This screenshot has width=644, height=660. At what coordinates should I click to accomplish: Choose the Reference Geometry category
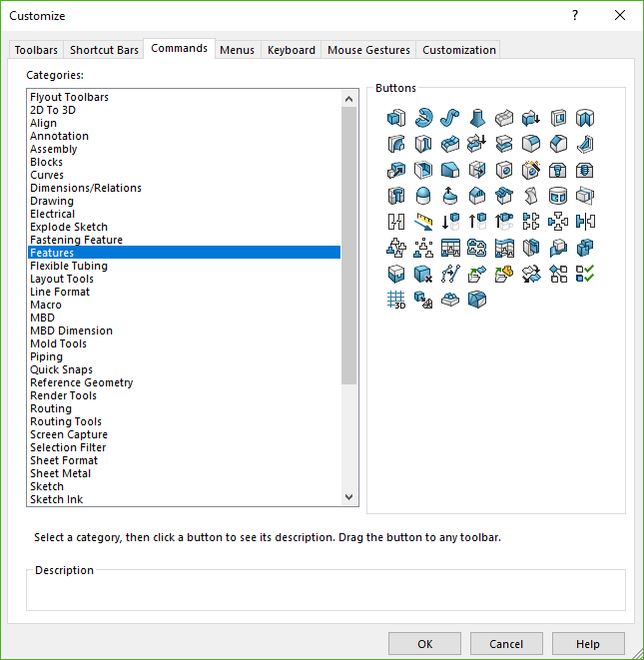(81, 382)
